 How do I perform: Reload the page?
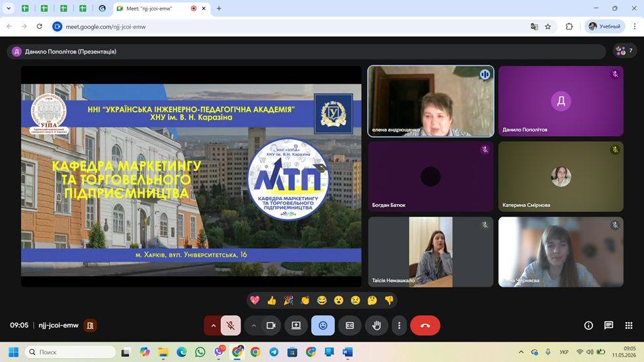(x=40, y=26)
